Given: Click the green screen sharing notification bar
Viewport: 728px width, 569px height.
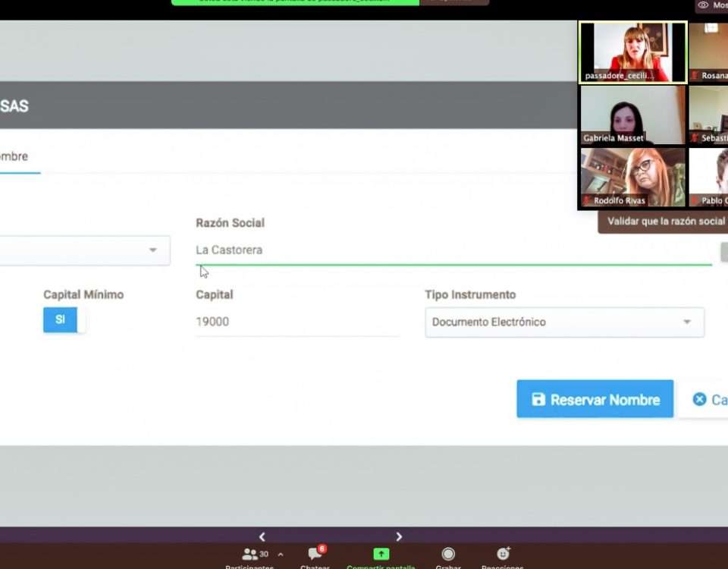Looking at the screenshot, I should (x=295, y=2).
